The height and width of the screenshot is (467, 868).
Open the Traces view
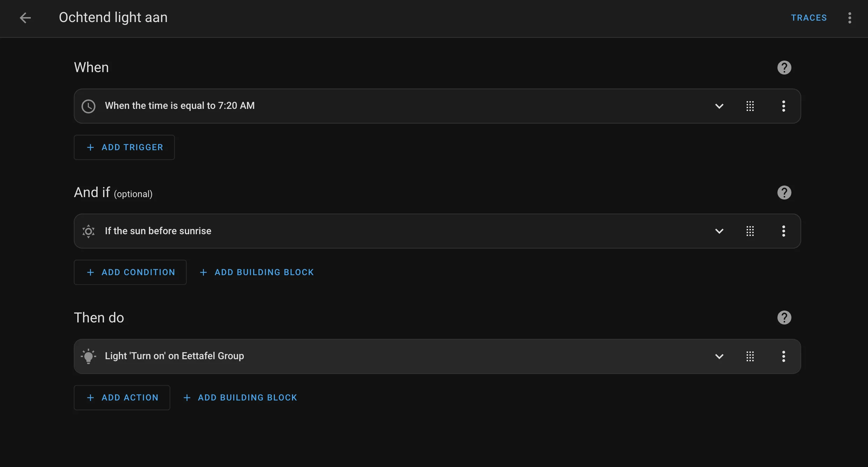809,18
